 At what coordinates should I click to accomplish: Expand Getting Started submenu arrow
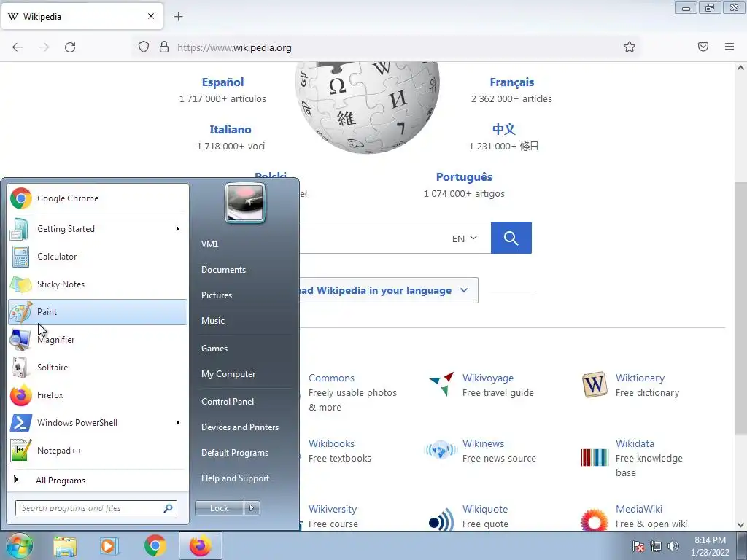[x=178, y=228]
